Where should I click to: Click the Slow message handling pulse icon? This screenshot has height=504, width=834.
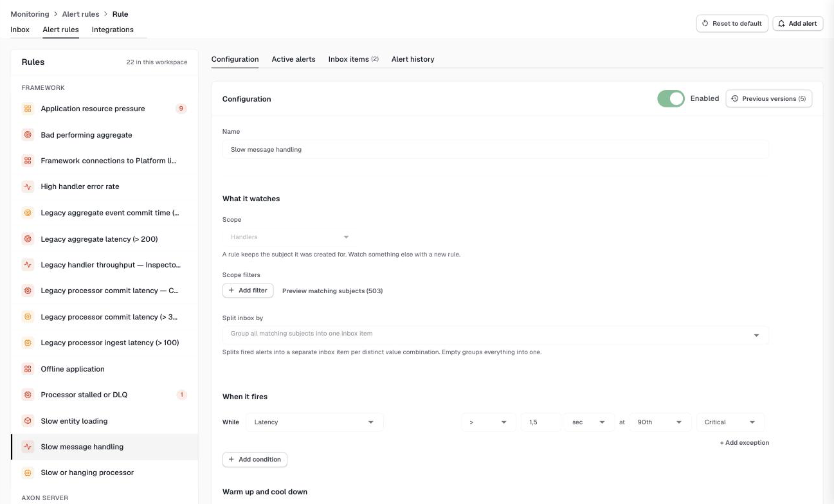[28, 447]
